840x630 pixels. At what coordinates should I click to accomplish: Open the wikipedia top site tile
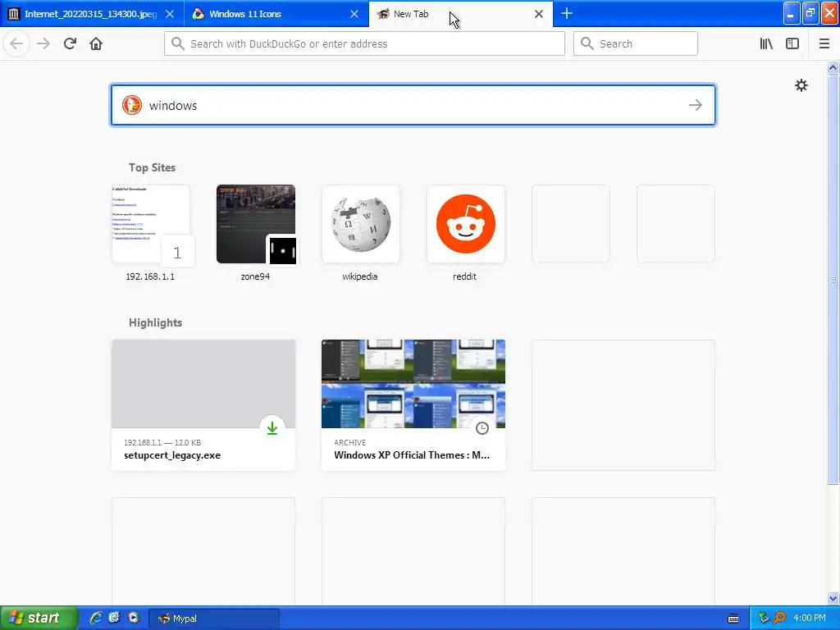[x=361, y=224]
